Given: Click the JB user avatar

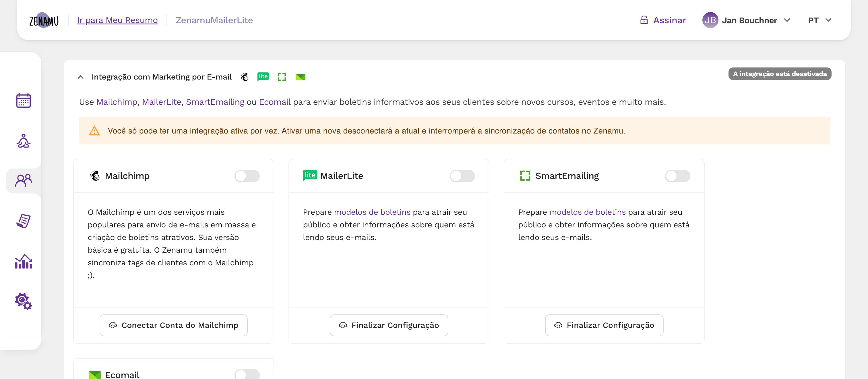Looking at the screenshot, I should (710, 20).
